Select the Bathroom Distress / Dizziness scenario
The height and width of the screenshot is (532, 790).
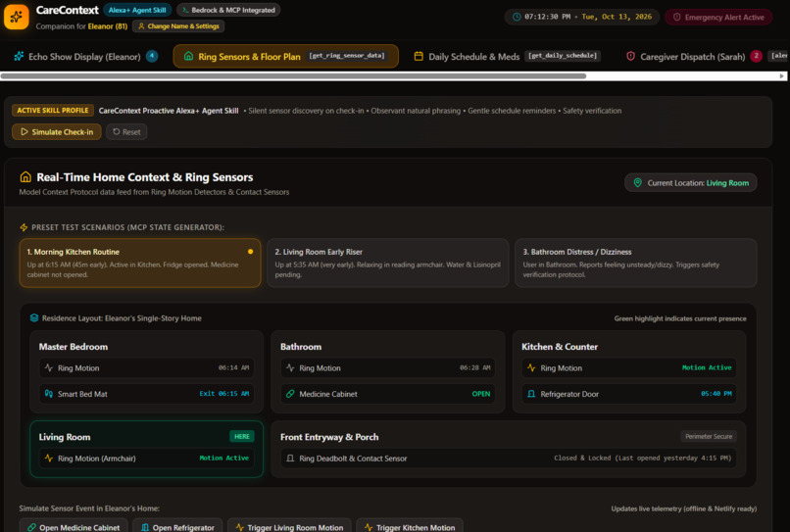point(636,263)
